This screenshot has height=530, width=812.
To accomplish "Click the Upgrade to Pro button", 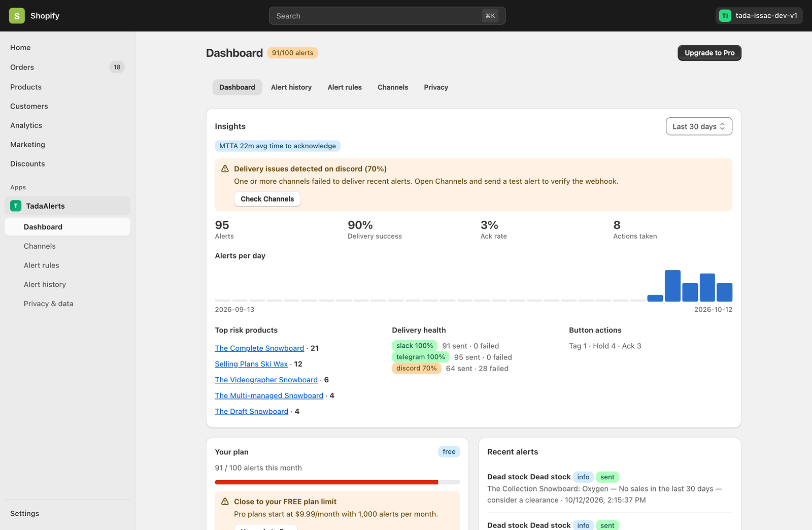I will coord(709,53).
